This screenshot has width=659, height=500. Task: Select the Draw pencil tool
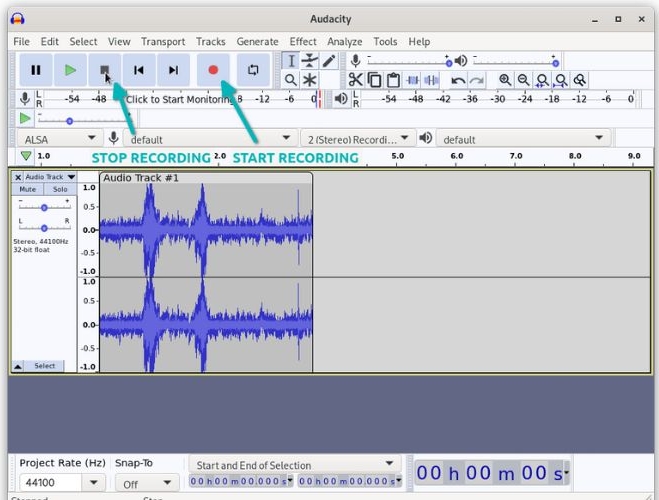point(329,61)
